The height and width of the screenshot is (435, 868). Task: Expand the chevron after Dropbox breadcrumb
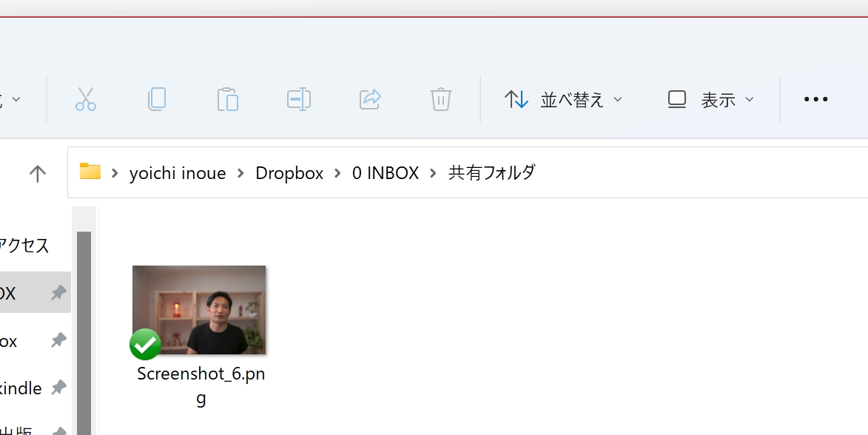(337, 173)
